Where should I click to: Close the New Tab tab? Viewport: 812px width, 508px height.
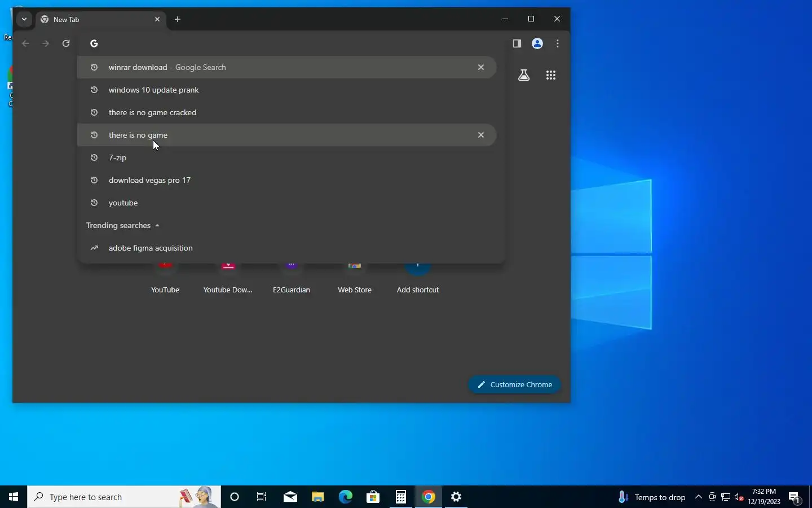coord(157,19)
